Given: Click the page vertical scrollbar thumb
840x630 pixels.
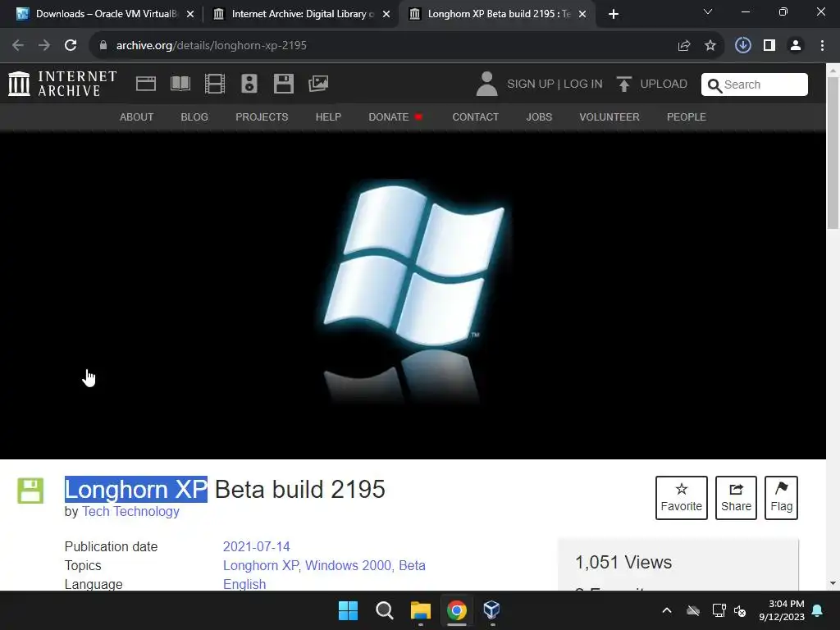Looking at the screenshot, I should click(x=833, y=153).
